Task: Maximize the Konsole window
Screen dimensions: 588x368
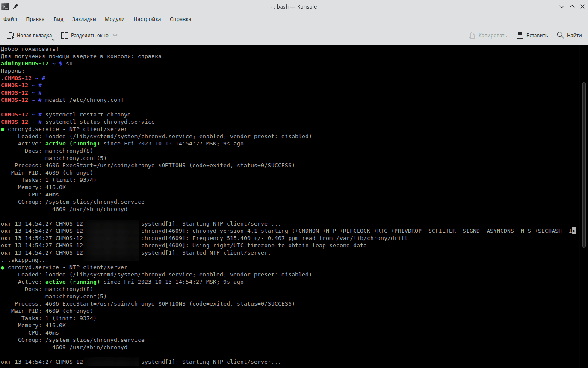Action: 571,6
